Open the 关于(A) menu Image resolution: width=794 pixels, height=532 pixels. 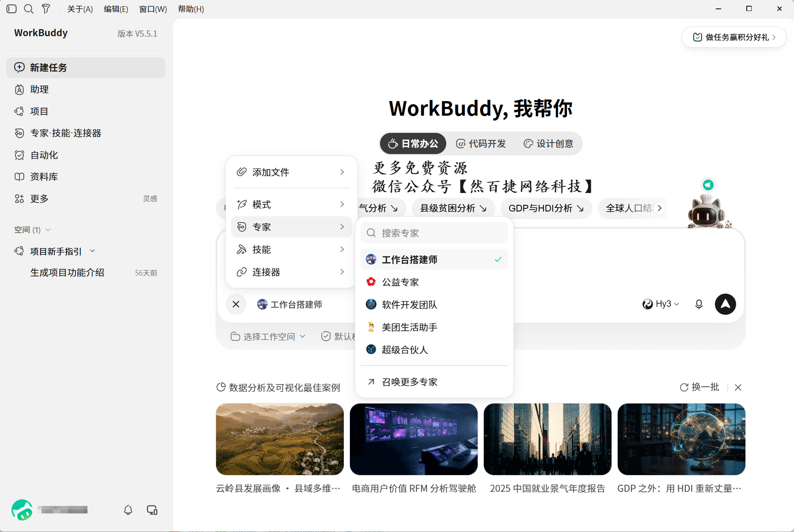(x=80, y=9)
